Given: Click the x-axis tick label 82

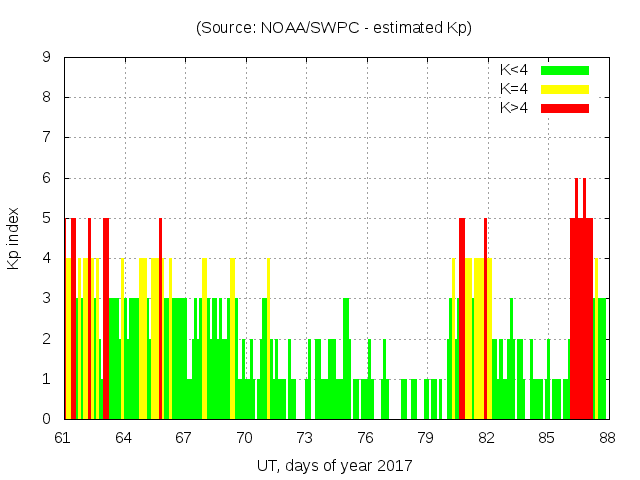Looking at the screenshot, I should (x=486, y=437).
